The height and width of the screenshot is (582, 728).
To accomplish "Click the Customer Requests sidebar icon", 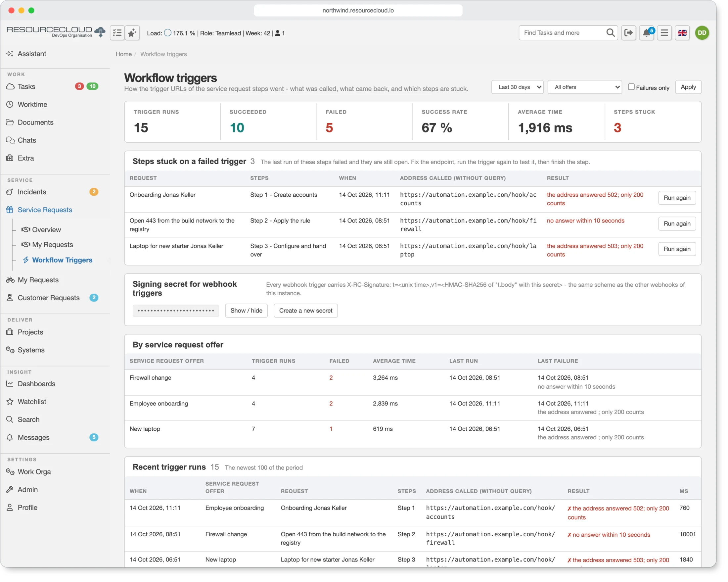I will pyautogui.click(x=10, y=298).
